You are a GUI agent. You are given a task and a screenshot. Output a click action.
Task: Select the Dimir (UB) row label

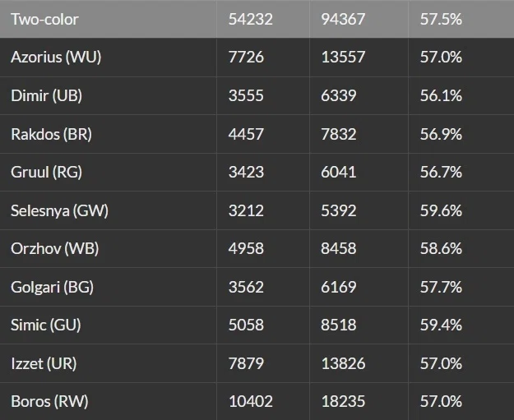47,95
